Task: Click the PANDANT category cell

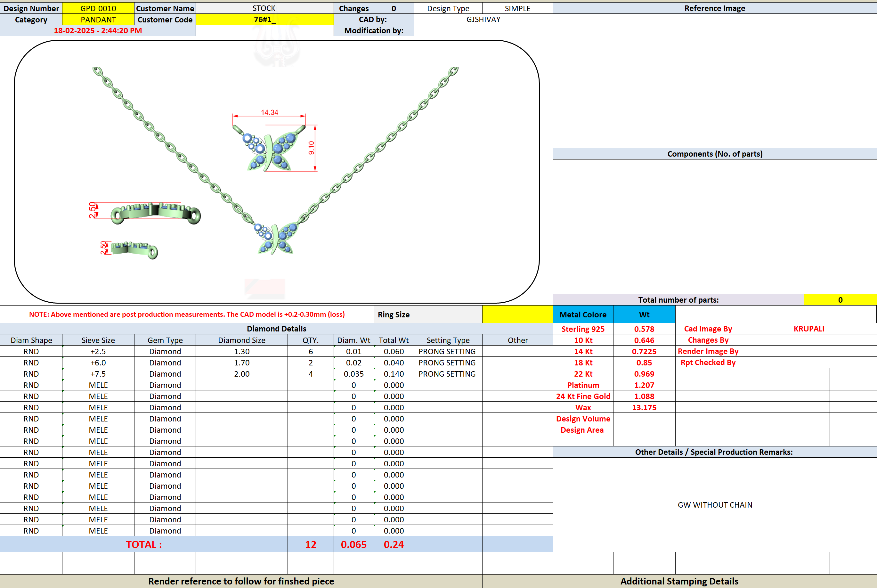Action: [x=98, y=20]
